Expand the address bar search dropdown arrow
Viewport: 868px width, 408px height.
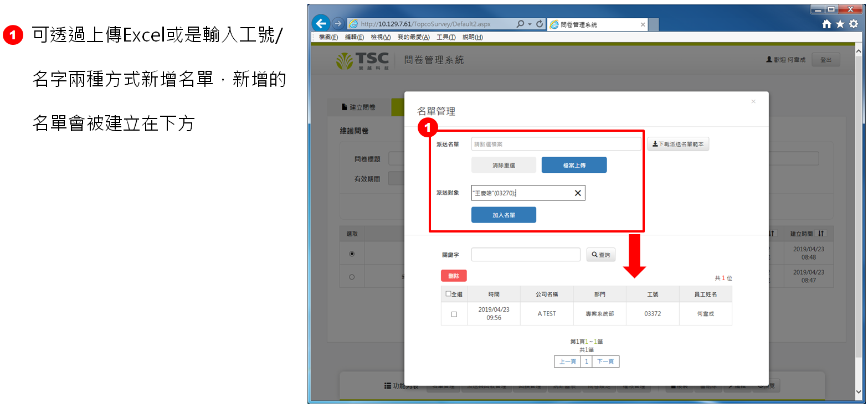[x=530, y=24]
